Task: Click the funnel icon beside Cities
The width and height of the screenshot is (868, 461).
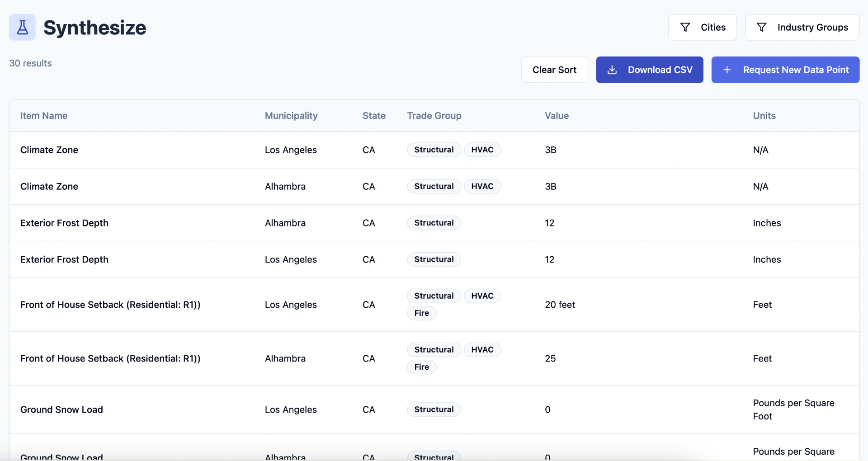Action: (x=685, y=27)
